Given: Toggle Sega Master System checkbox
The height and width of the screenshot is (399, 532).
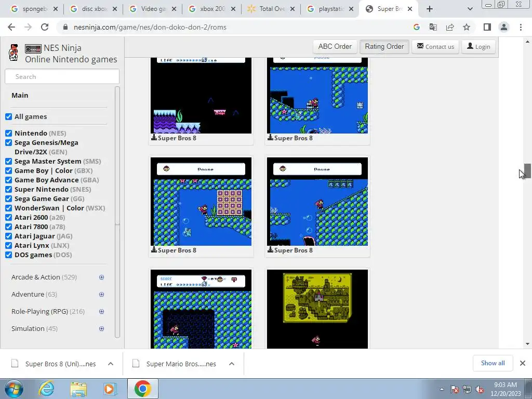Looking at the screenshot, I should pyautogui.click(x=8, y=162).
